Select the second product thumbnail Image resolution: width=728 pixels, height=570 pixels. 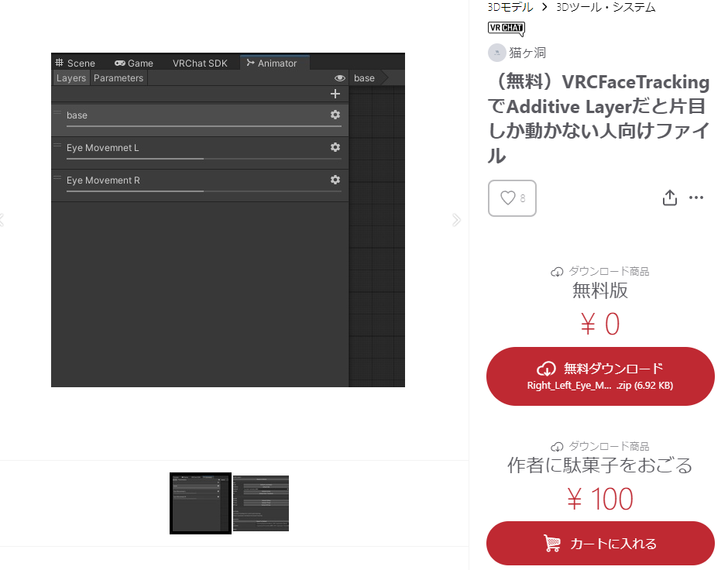click(x=261, y=503)
